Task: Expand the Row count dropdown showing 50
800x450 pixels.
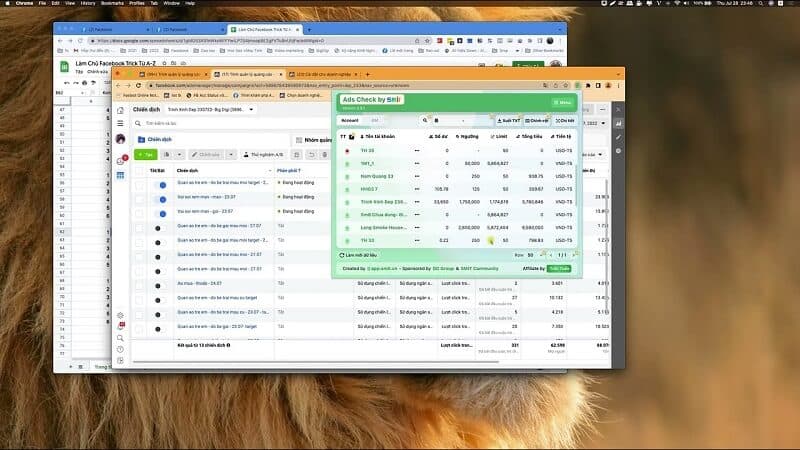Action: pyautogui.click(x=532, y=255)
